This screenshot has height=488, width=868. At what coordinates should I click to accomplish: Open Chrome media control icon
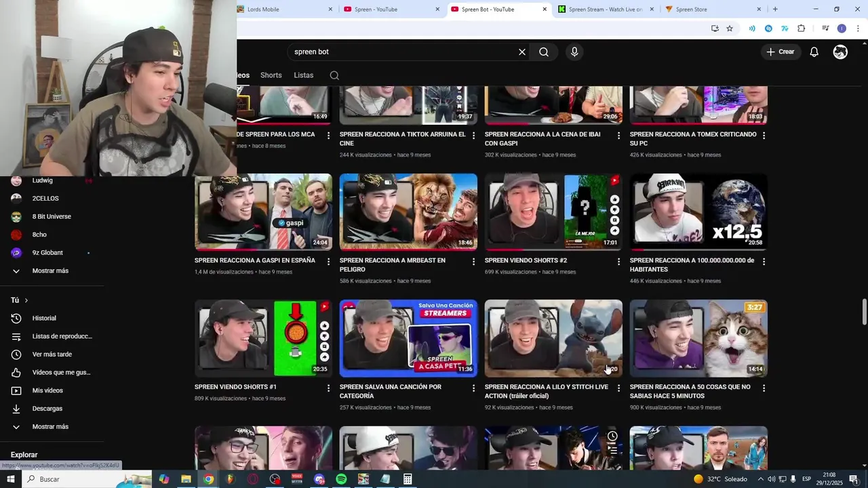825,28
